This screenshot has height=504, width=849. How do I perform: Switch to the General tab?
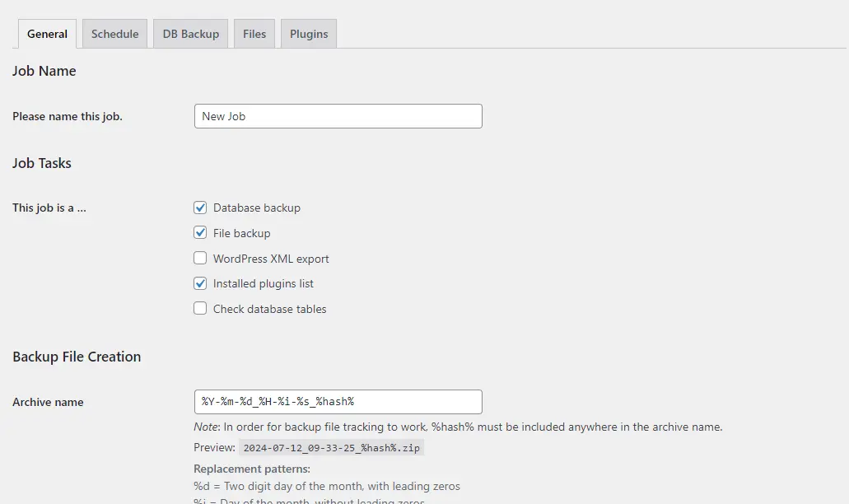[47, 34]
